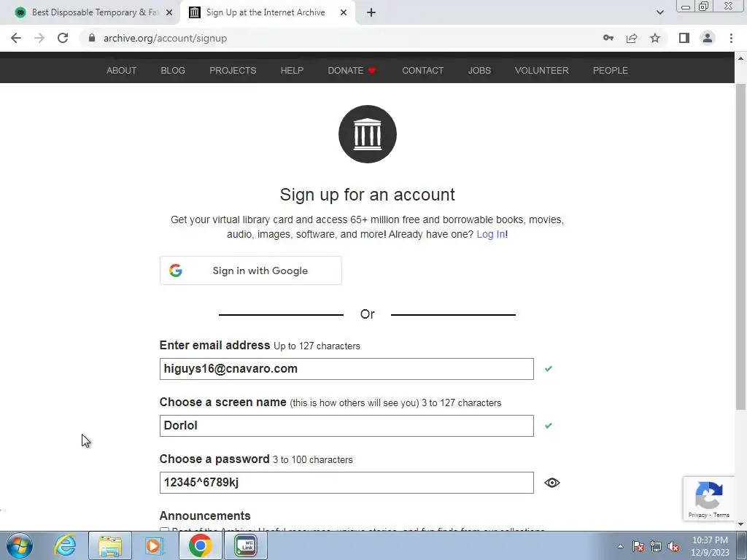747x560 pixels.
Task: Click the screen name input field
Action: (x=347, y=426)
